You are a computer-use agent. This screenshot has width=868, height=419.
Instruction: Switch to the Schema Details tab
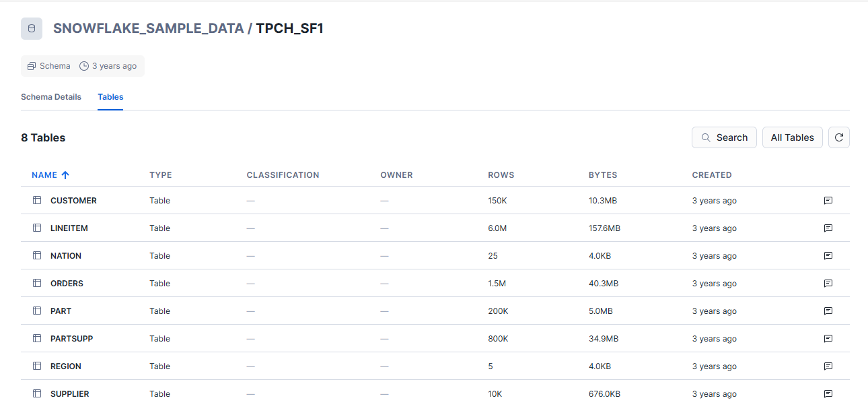point(51,97)
